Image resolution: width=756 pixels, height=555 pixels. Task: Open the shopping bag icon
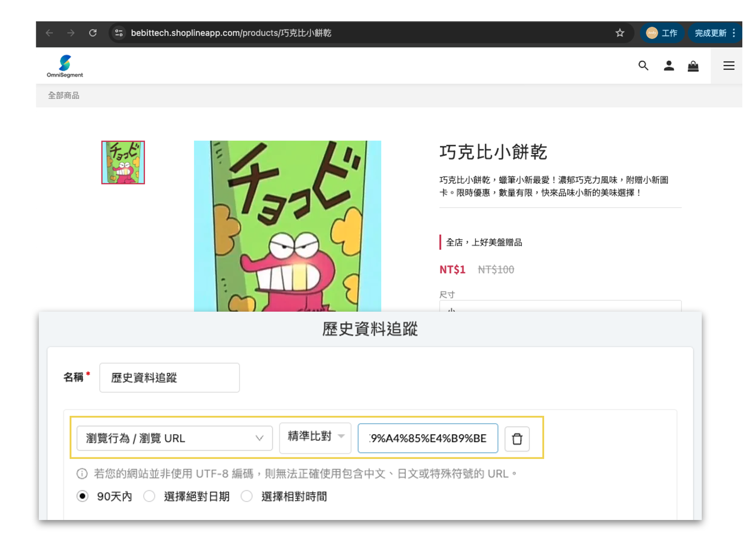(693, 66)
